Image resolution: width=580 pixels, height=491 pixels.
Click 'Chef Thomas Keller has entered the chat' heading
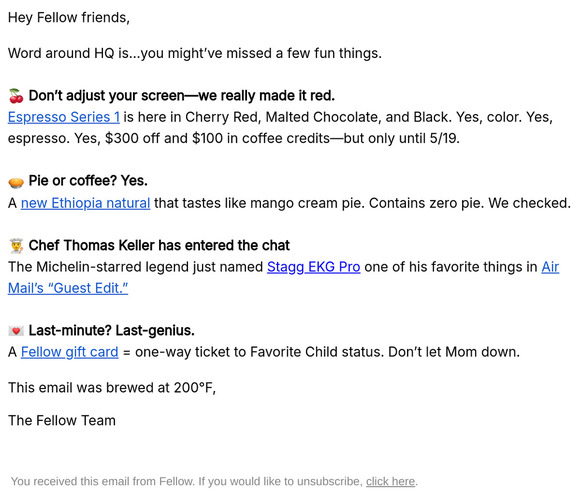click(x=159, y=245)
